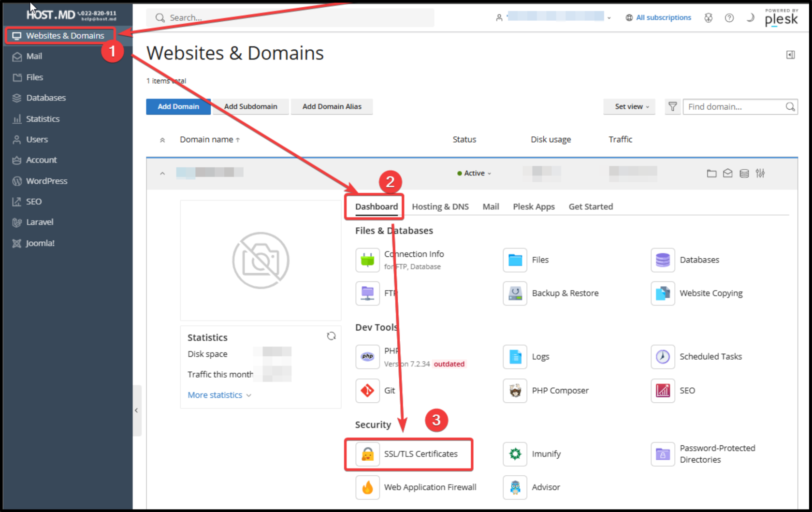Open the user account dropdown arrow

coord(609,18)
